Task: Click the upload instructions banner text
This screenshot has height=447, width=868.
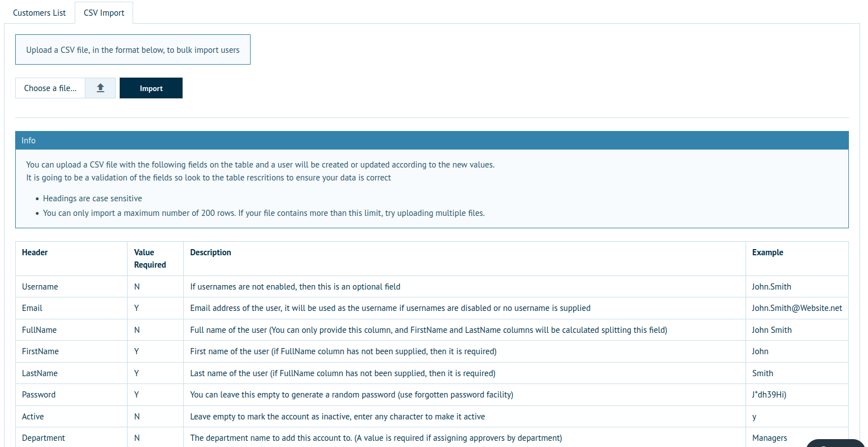Action: pos(133,50)
